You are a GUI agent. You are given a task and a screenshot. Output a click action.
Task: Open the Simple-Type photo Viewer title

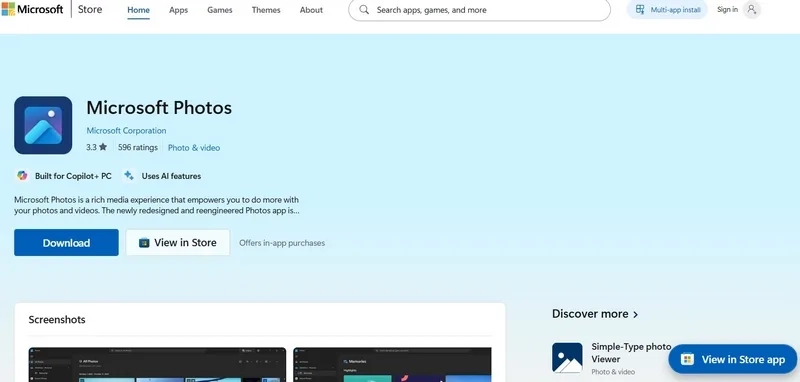point(631,352)
